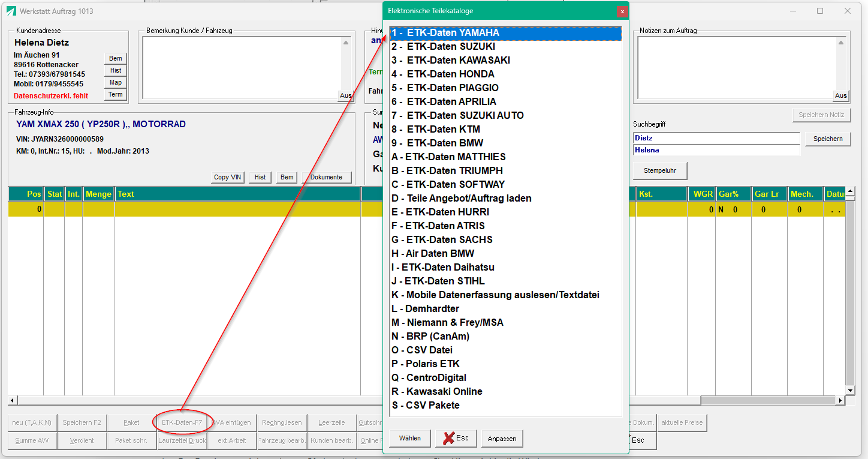This screenshot has height=459, width=868.
Task: Click Copy VIN button
Action: [x=228, y=177]
